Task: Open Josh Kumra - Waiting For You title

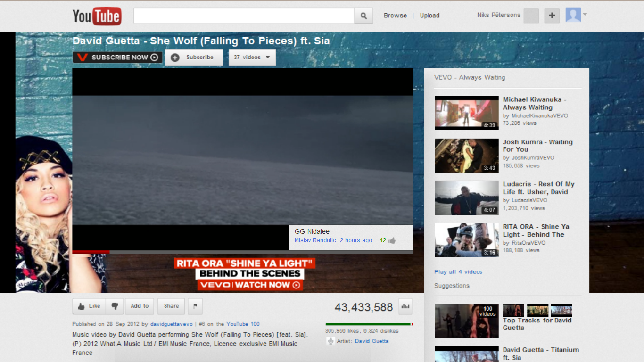Action: pyautogui.click(x=537, y=146)
